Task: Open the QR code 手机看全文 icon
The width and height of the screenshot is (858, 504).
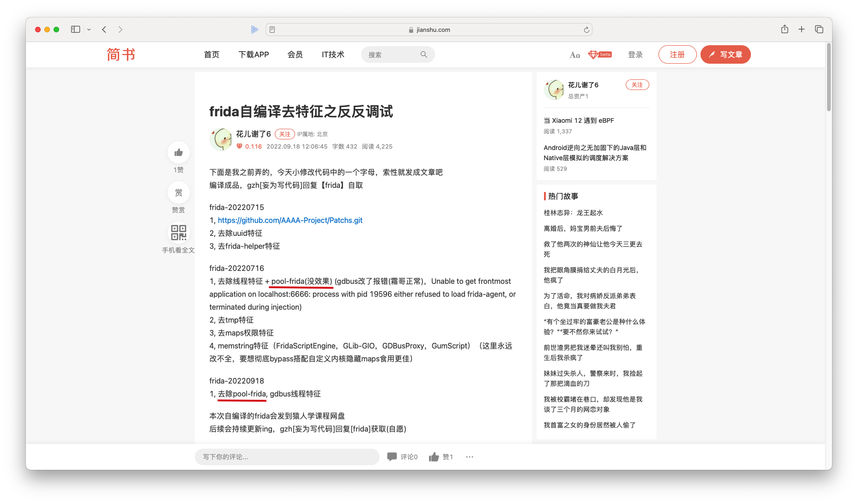Action: coord(179,233)
